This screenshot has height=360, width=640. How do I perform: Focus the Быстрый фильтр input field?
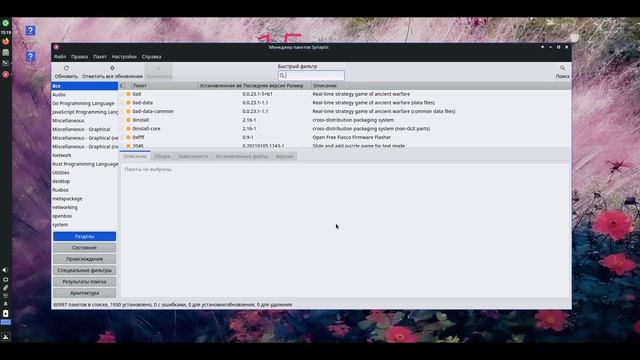click(311, 76)
